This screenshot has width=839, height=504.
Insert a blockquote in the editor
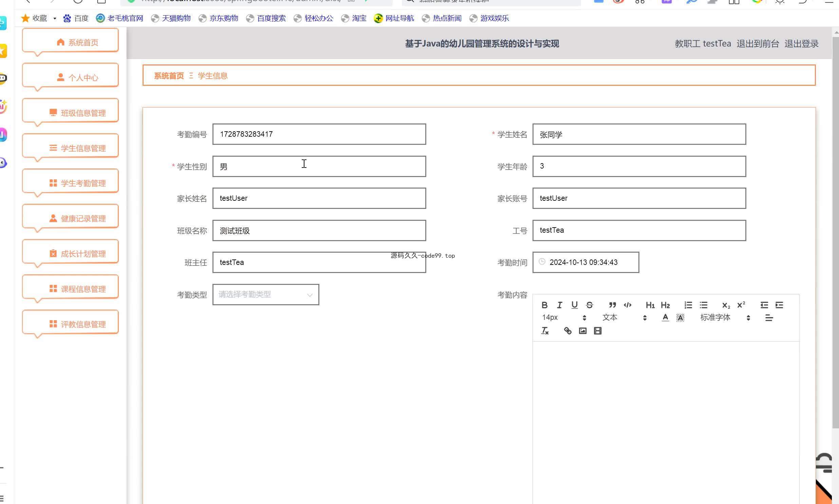(x=612, y=305)
